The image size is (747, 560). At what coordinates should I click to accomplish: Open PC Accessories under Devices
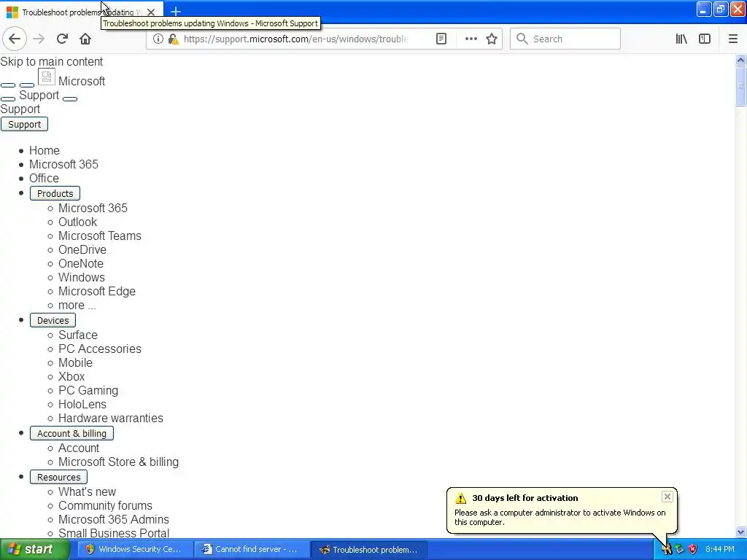click(x=99, y=349)
